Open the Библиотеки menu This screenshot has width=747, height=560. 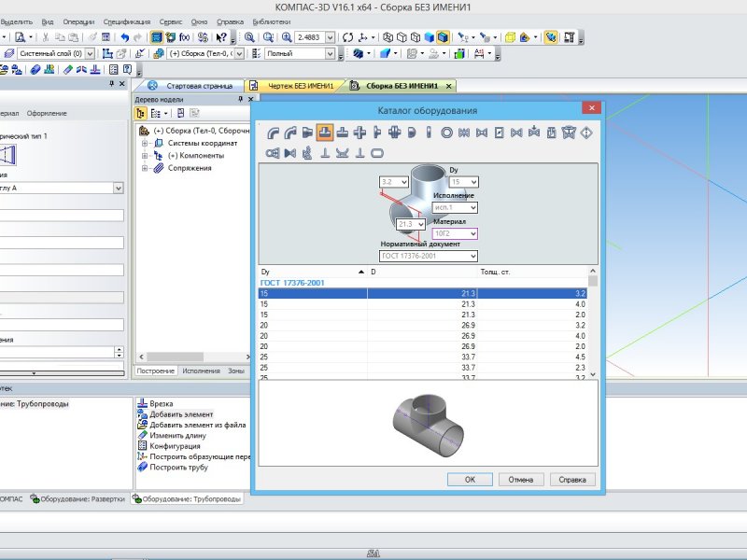[272, 21]
